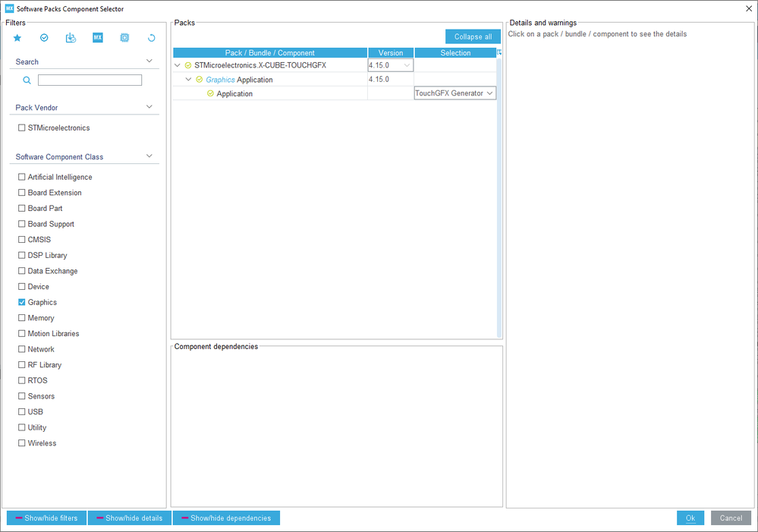Toggle the Show/hide filters button
The width and height of the screenshot is (758, 532).
[x=46, y=518]
